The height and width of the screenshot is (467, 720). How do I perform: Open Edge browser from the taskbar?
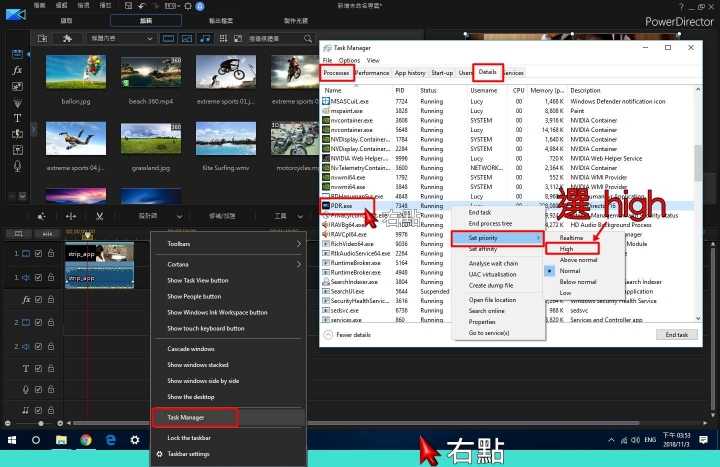[111, 440]
